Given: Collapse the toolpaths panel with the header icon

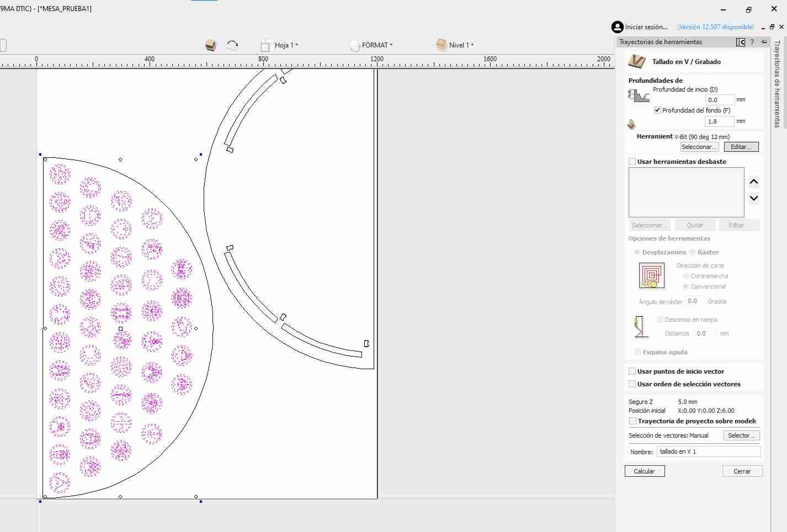Looking at the screenshot, I should [x=741, y=42].
